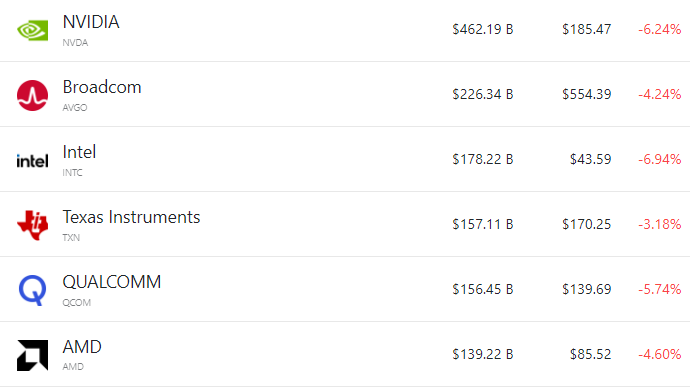Click the QUALCOMM blue Q logo
Viewport: 690px width, 389px height.
coord(33,290)
